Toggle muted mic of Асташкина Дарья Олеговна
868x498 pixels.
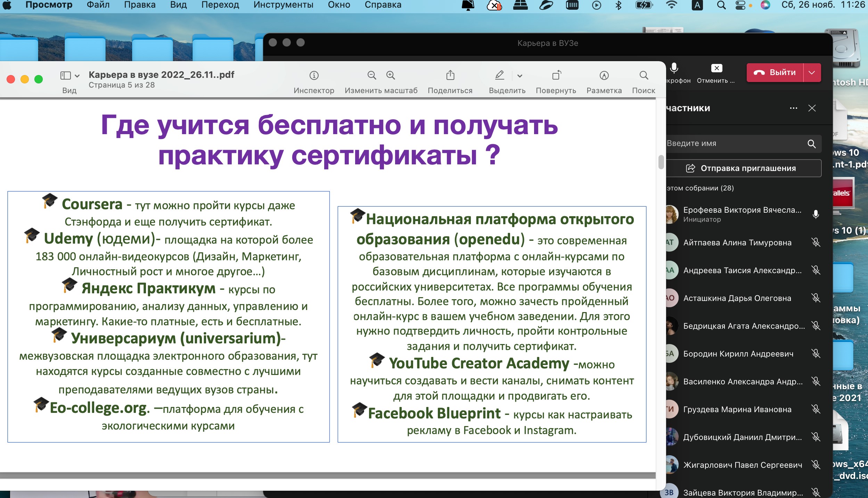(816, 298)
